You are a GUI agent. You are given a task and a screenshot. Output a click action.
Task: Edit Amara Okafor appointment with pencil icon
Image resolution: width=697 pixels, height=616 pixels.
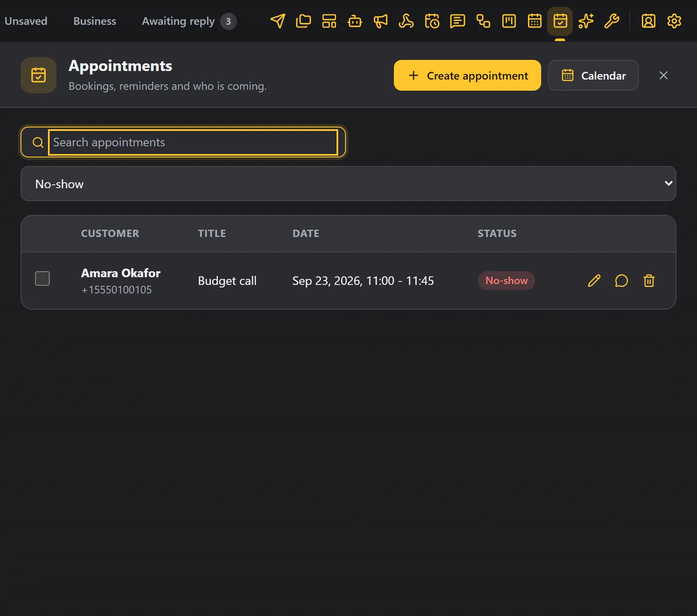coord(594,281)
